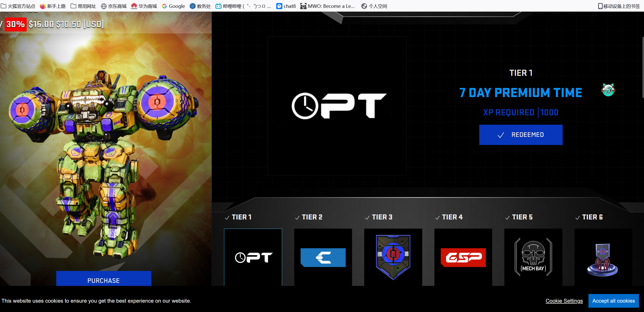Screen dimensions: 644x312
Task: Open the 常用网址 bookmark folder
Action: click(x=83, y=6)
